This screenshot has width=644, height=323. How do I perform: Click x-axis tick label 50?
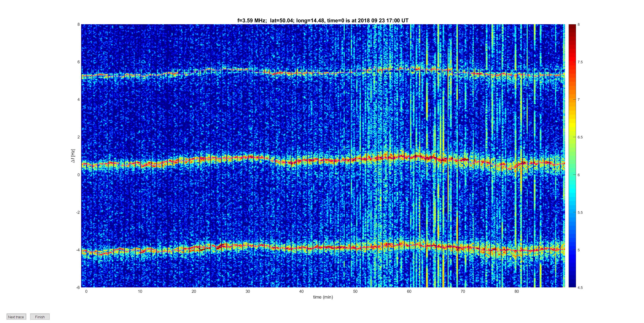[355, 291]
